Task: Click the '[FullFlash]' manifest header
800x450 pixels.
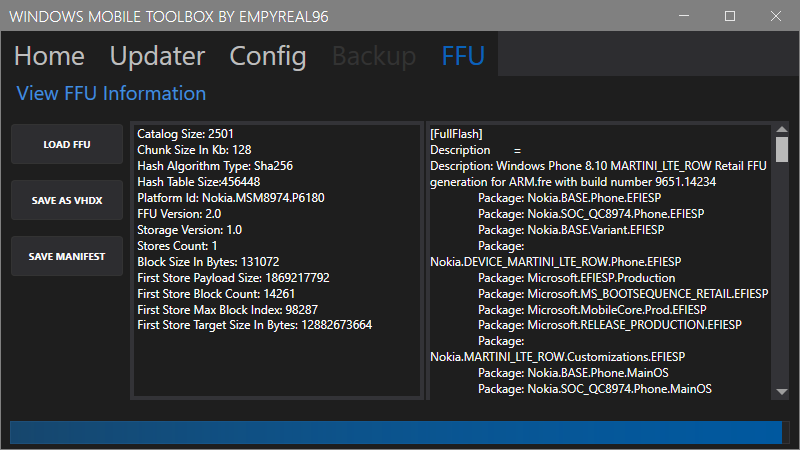Action: pyautogui.click(x=456, y=134)
